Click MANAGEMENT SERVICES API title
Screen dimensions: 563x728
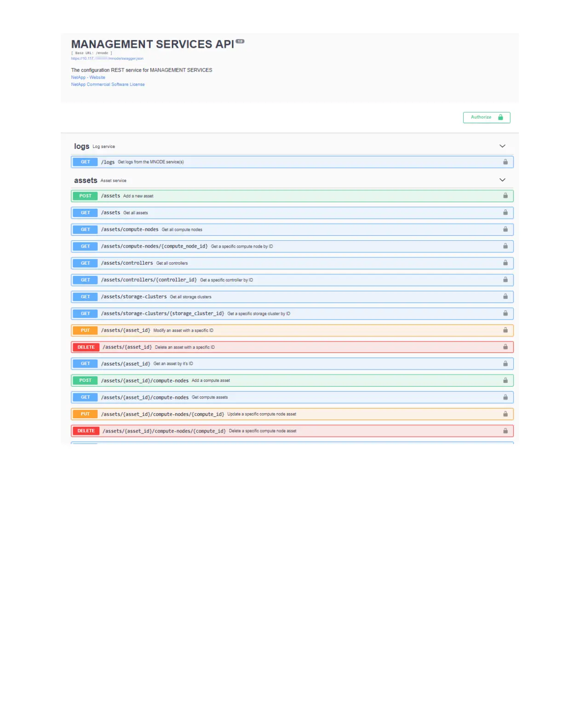[152, 44]
